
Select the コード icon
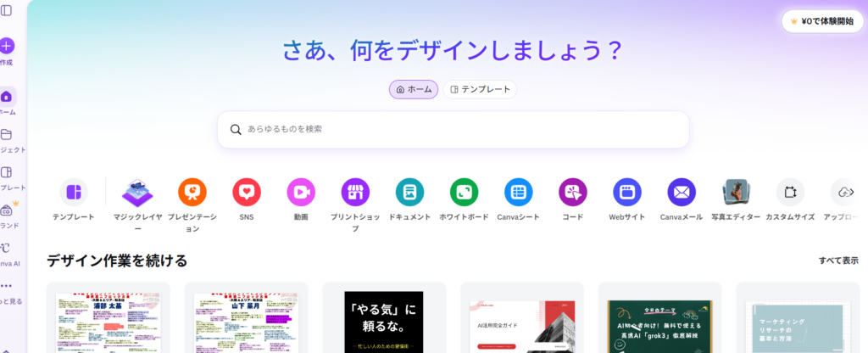pos(572,192)
